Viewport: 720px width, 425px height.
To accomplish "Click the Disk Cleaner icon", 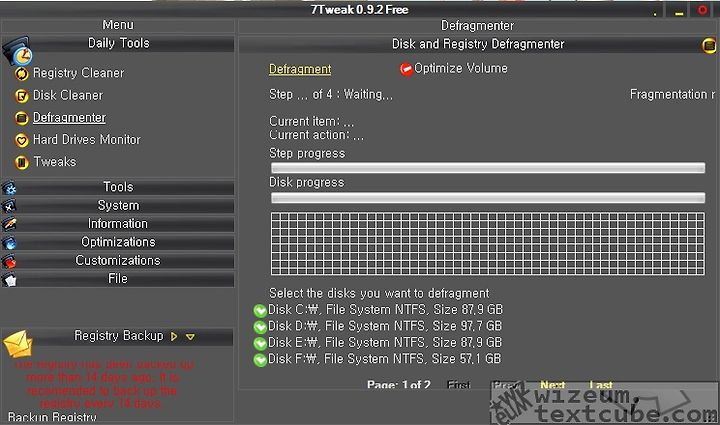I will (x=22, y=96).
